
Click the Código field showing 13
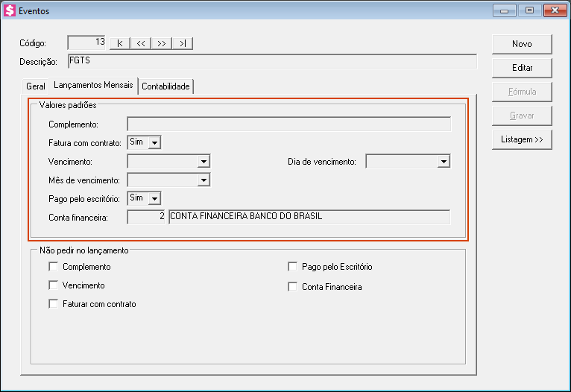point(87,42)
